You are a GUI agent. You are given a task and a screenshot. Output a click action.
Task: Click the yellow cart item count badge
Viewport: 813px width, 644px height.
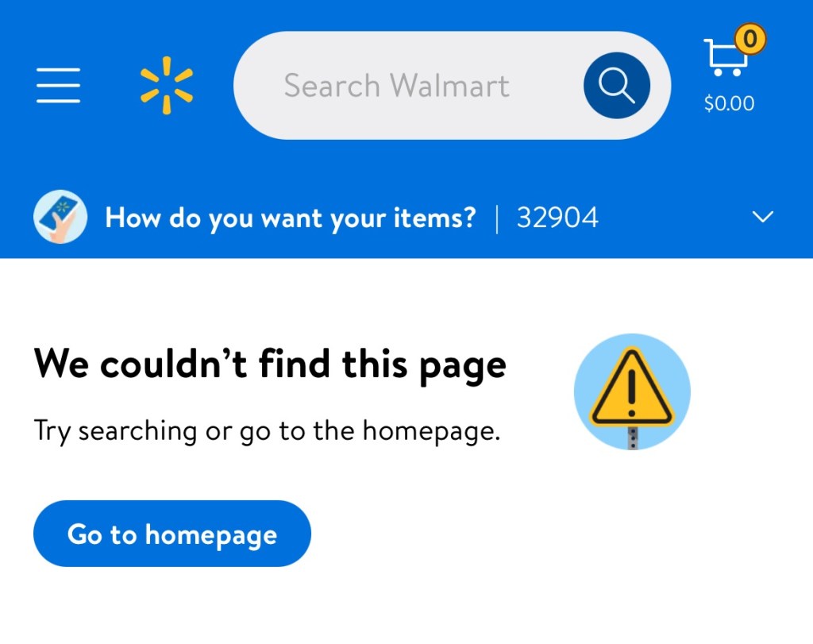[x=749, y=37]
